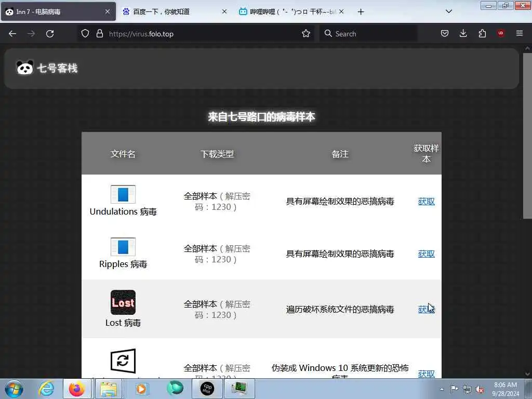532x399 pixels.
Task: Open Save to Pocket icon
Action: [445, 33]
